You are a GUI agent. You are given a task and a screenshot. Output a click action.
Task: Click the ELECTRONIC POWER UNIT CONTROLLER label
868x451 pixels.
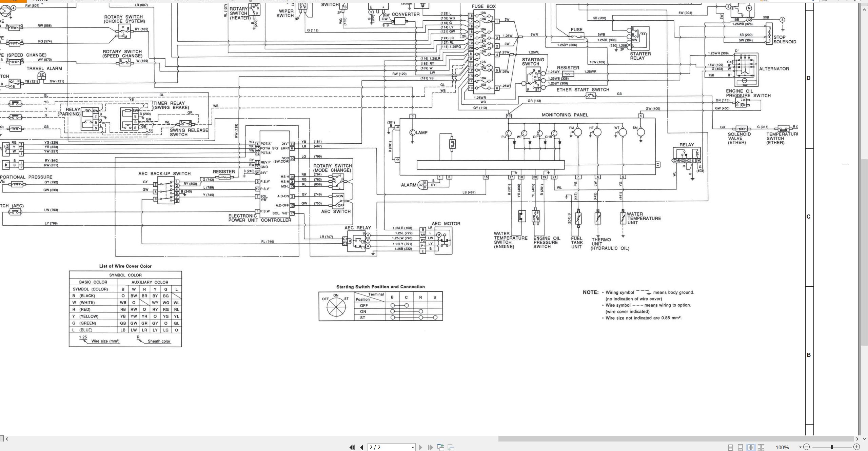pos(260,218)
